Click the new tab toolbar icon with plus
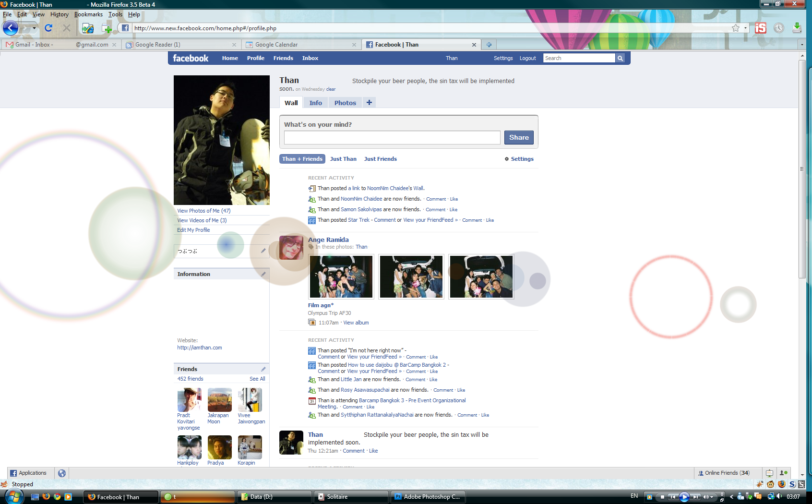 pyautogui.click(x=107, y=28)
